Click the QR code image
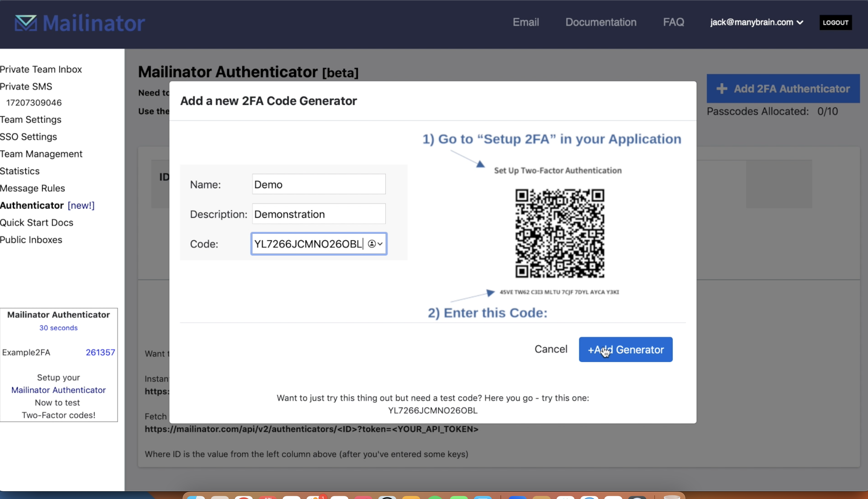Image resolution: width=868 pixels, height=499 pixels. pyautogui.click(x=560, y=233)
